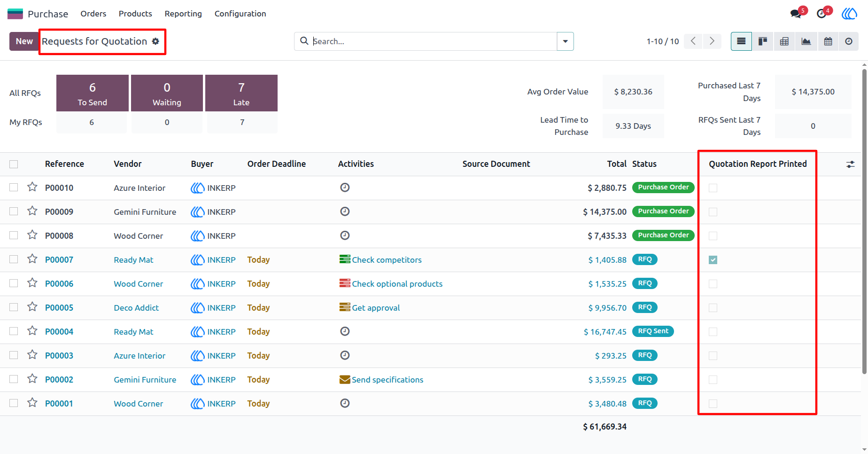Open the Send specifications activity
Viewport: 868px width, 454px height.
point(387,380)
